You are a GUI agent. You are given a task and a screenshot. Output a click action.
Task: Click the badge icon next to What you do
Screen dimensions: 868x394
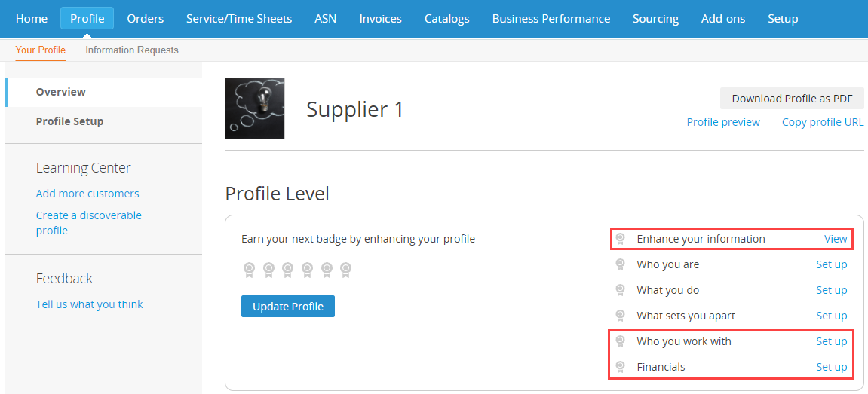pos(621,290)
